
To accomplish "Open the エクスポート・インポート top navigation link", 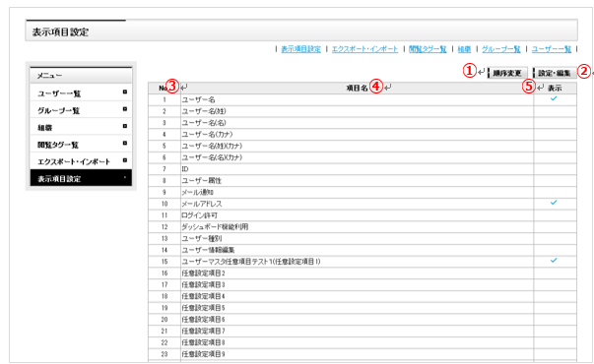I will click(364, 49).
